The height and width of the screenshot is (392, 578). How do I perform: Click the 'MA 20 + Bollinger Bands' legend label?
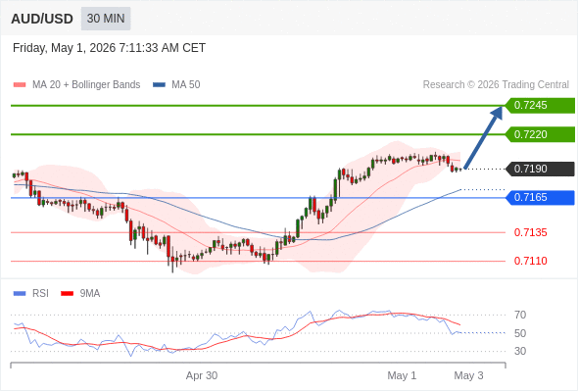coord(86,85)
